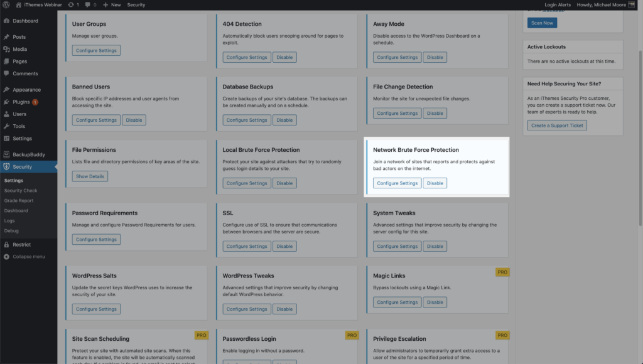Open the updates icon in admin bar

tap(71, 5)
